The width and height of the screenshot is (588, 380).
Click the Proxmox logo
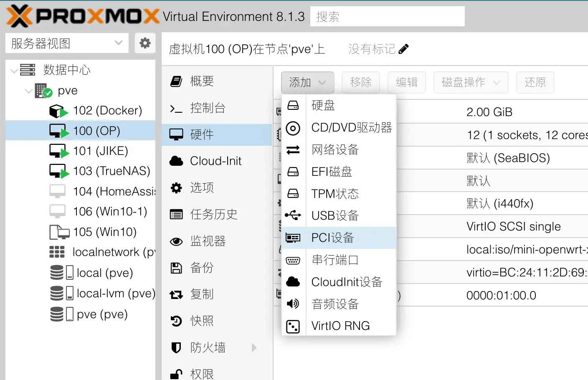[83, 16]
